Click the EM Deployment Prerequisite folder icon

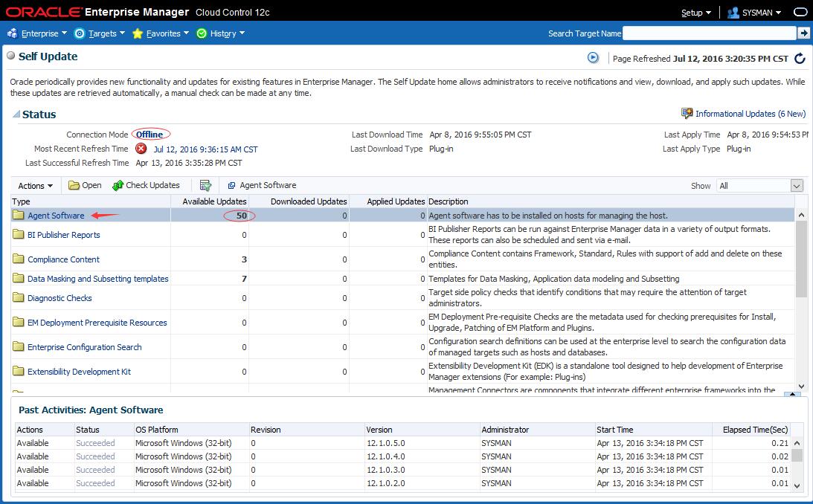pyautogui.click(x=19, y=322)
